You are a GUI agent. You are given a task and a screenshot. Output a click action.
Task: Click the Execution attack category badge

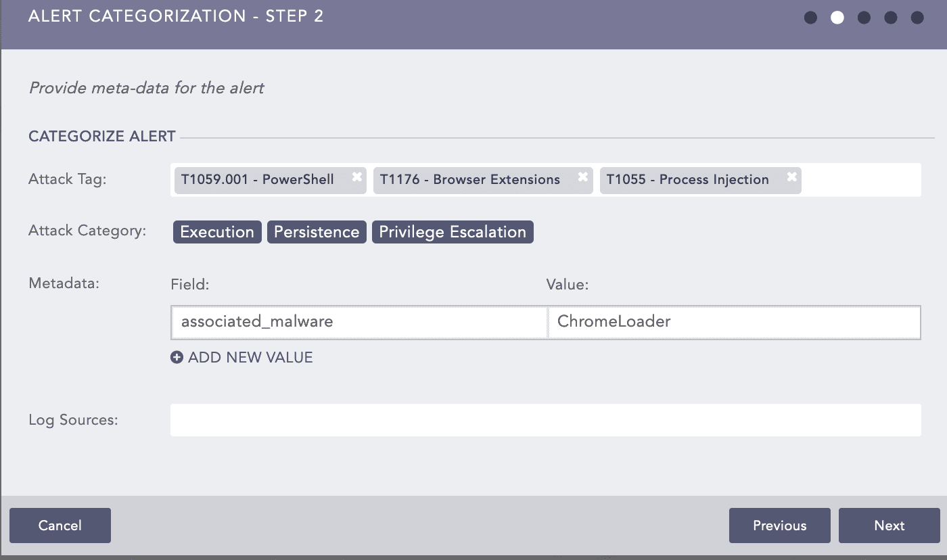[x=217, y=232]
